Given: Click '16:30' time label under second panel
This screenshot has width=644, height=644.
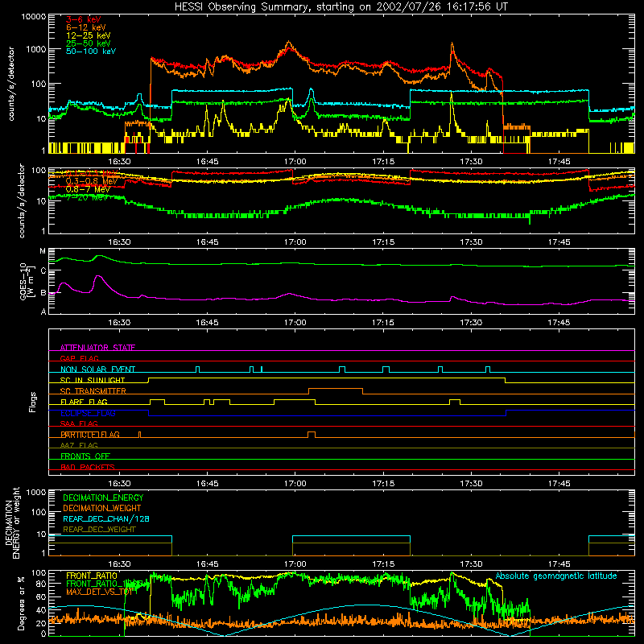Looking at the screenshot, I should [x=119, y=242].
